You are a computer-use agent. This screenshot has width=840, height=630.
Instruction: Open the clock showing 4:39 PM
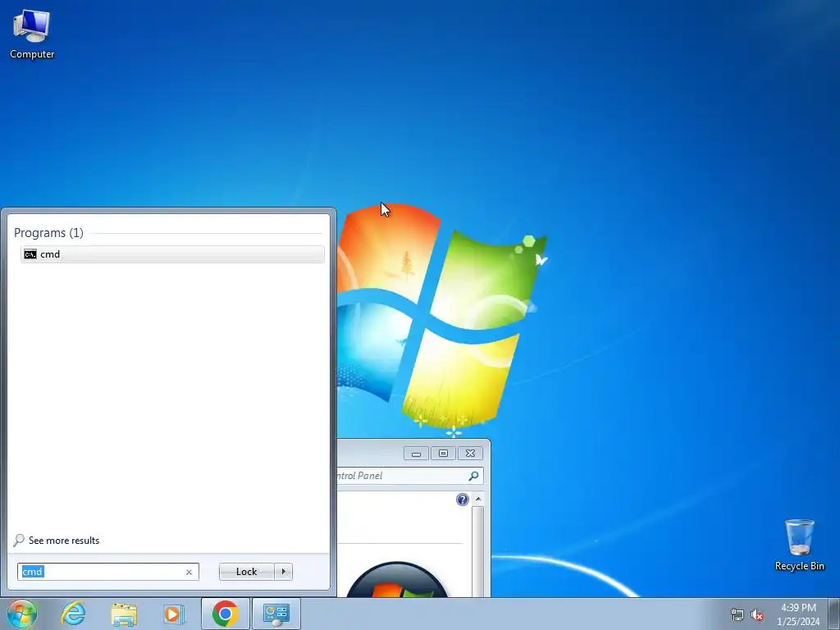[x=798, y=614]
